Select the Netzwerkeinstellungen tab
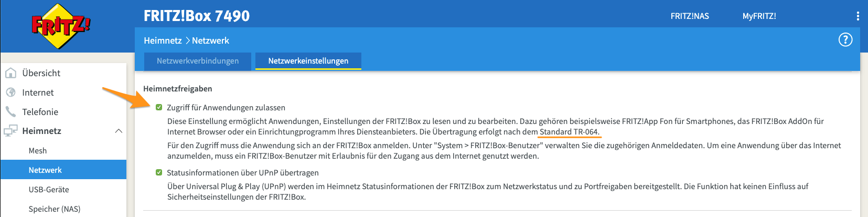868x217 pixels. (x=308, y=61)
